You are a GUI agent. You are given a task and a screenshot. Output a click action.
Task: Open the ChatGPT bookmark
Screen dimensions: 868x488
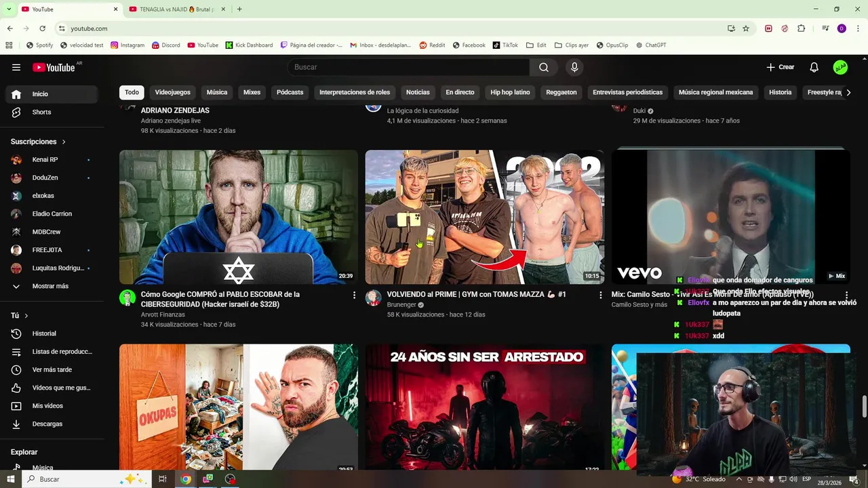pyautogui.click(x=651, y=45)
